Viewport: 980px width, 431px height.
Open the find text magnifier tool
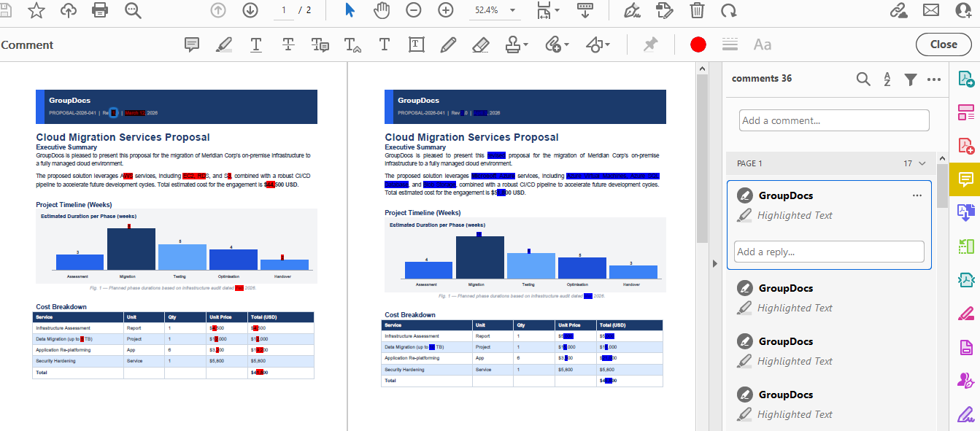click(x=133, y=10)
